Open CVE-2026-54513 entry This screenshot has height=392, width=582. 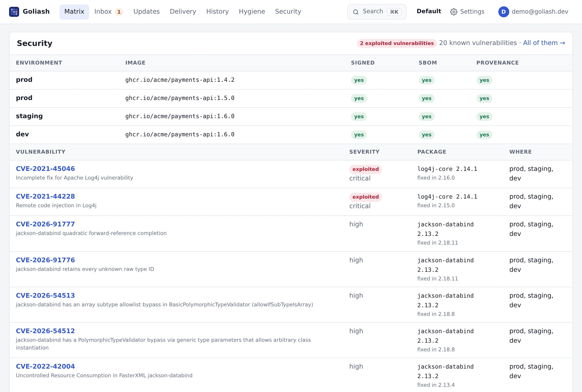tap(45, 295)
